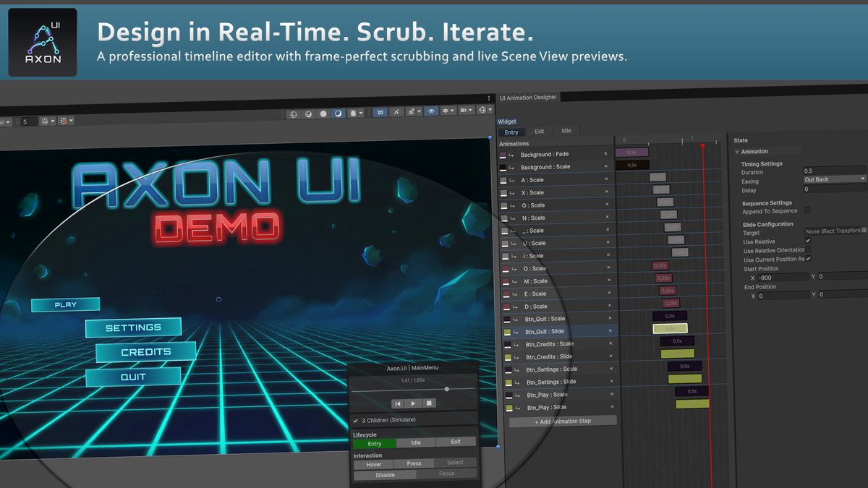Uncheck Use Current Position As checkbox
The image size is (868, 488).
(809, 258)
